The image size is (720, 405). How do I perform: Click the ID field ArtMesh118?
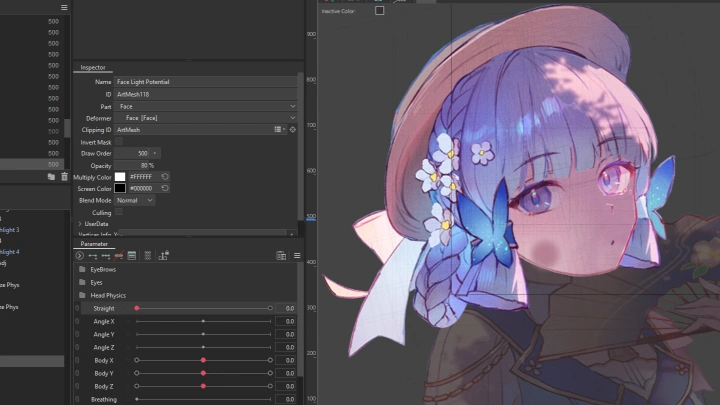205,94
